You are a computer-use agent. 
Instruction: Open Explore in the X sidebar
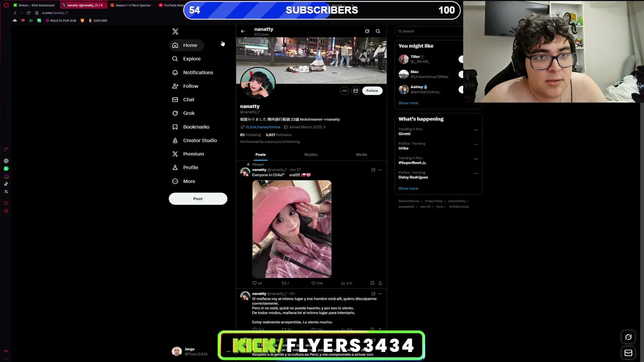pos(187,59)
